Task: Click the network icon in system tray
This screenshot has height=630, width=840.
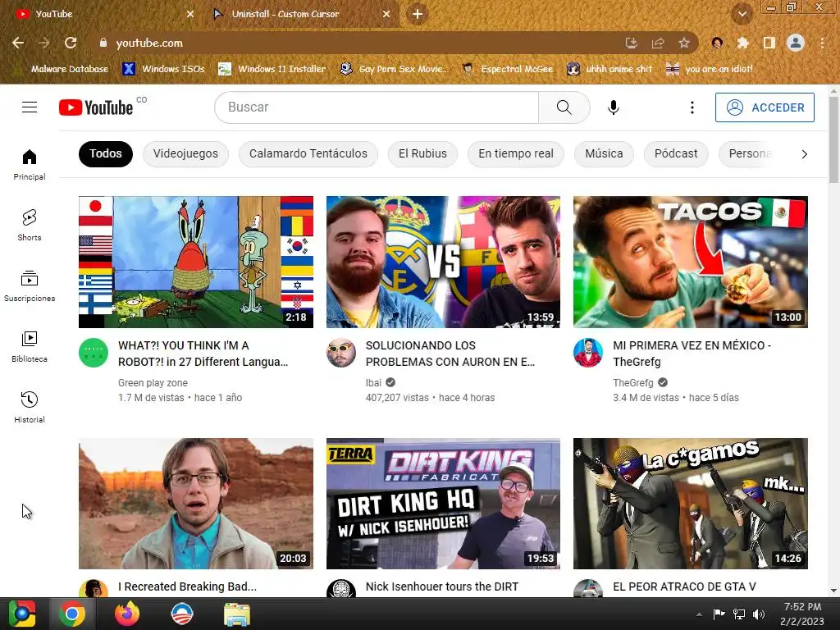Action: click(x=739, y=614)
